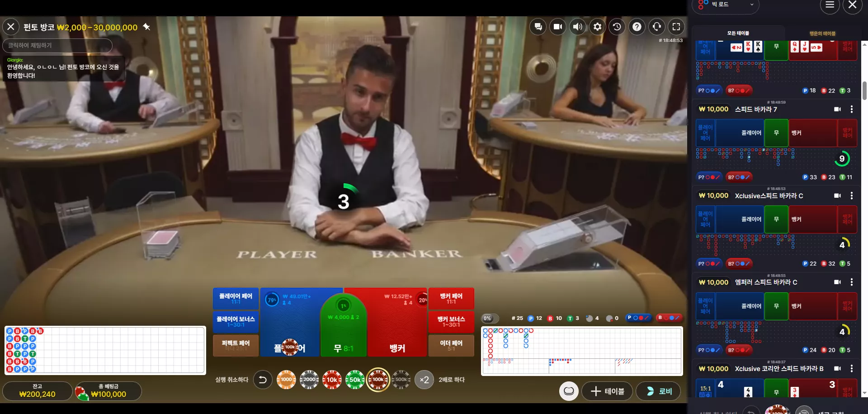Select the 500k chip

(x=401, y=380)
